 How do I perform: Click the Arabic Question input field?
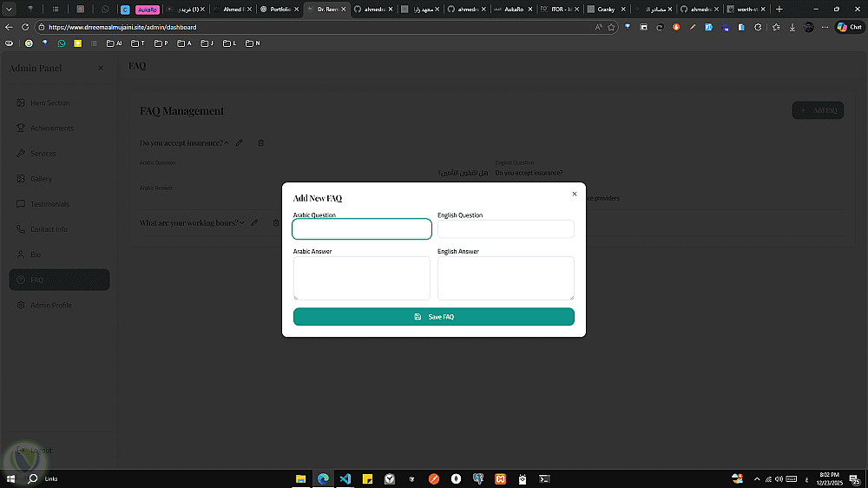361,228
